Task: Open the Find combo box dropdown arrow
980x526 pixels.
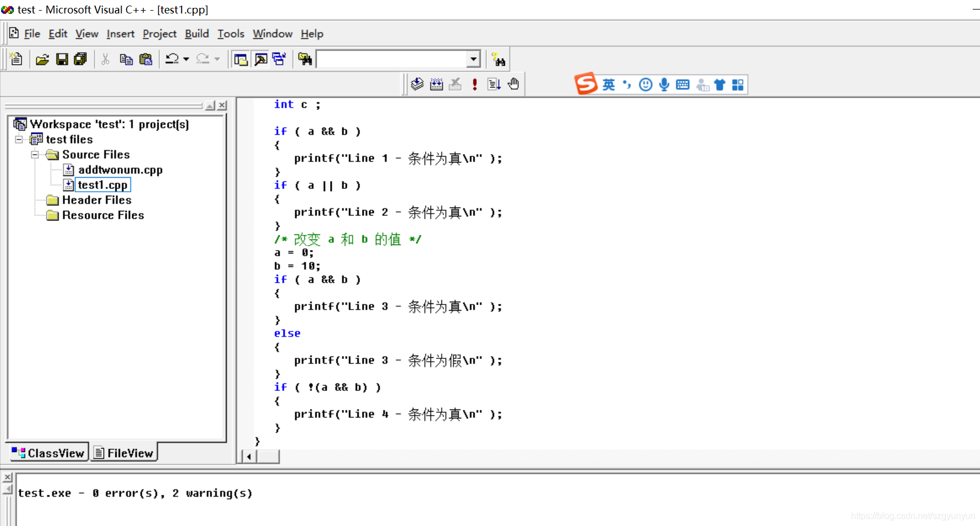Action: coord(473,59)
